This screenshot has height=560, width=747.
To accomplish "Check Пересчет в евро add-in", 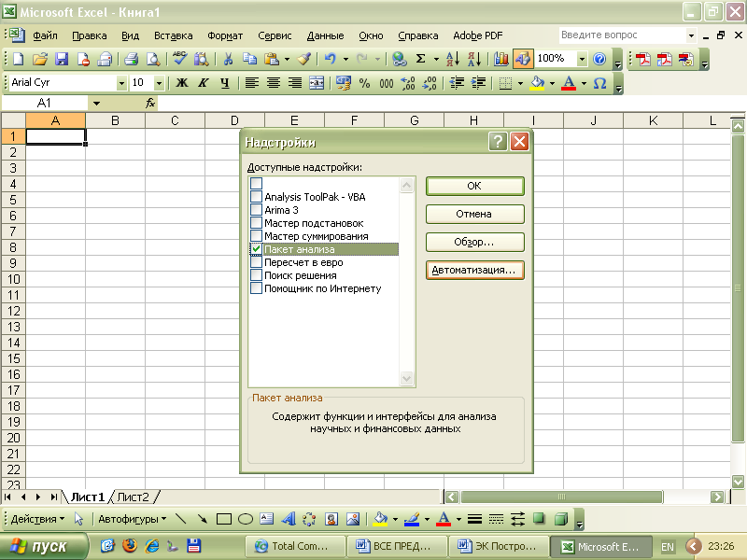I will pos(256,262).
